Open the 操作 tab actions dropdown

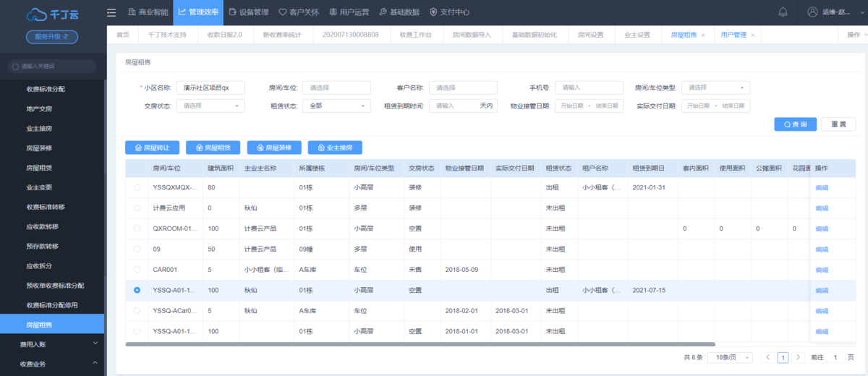pyautogui.click(x=854, y=35)
